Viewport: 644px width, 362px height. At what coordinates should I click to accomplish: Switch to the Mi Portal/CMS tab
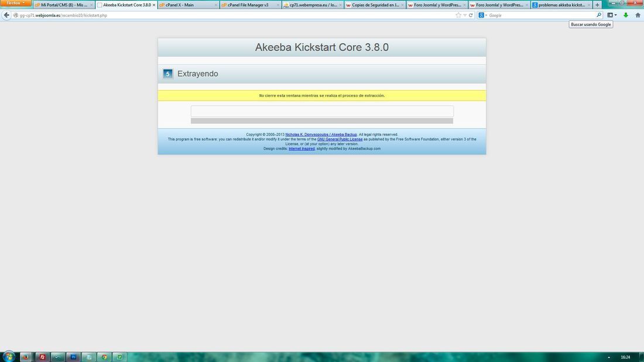(64, 5)
